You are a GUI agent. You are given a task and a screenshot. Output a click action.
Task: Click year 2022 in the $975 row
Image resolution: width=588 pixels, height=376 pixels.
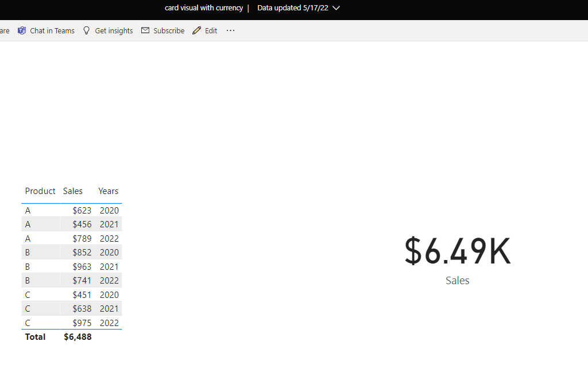[x=109, y=323]
